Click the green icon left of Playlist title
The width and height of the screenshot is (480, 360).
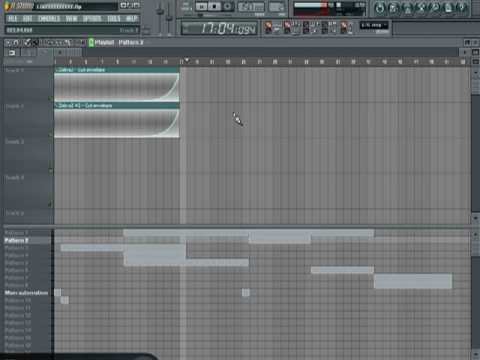91,43
